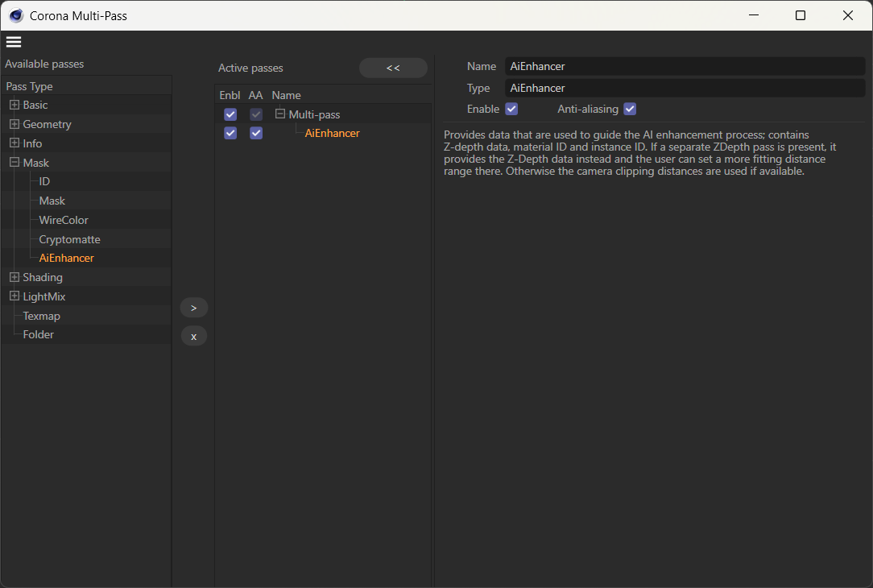
Task: Toggle the Enable checkbox in properties
Action: pyautogui.click(x=511, y=109)
